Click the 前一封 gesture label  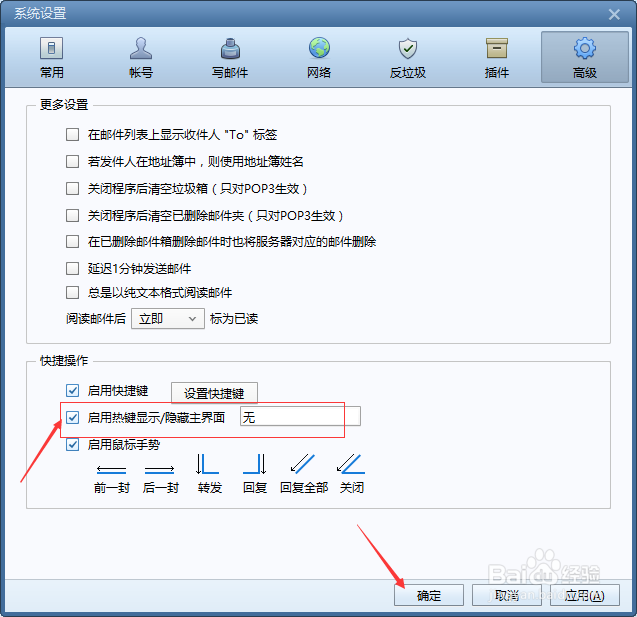pyautogui.click(x=112, y=487)
